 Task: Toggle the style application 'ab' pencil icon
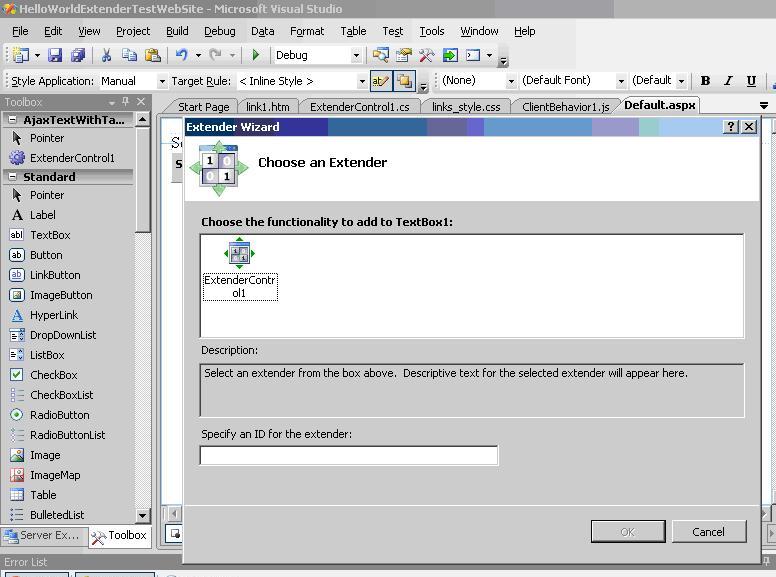(x=380, y=81)
